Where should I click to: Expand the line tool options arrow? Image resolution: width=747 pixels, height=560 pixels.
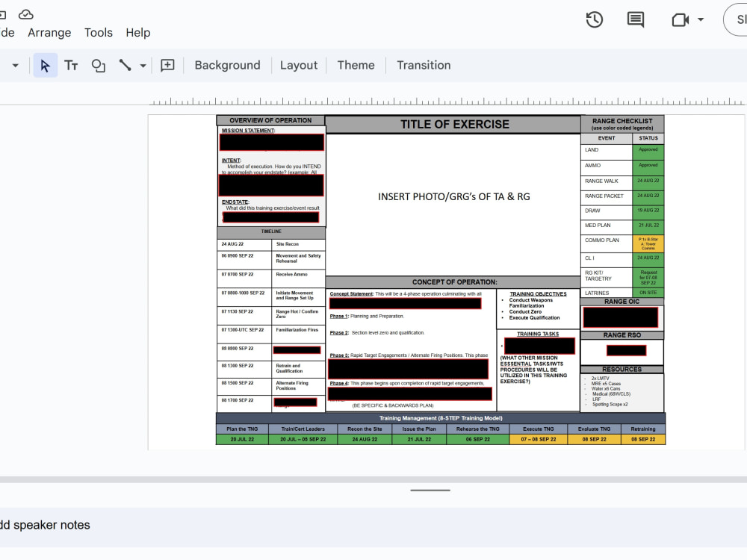pos(143,66)
